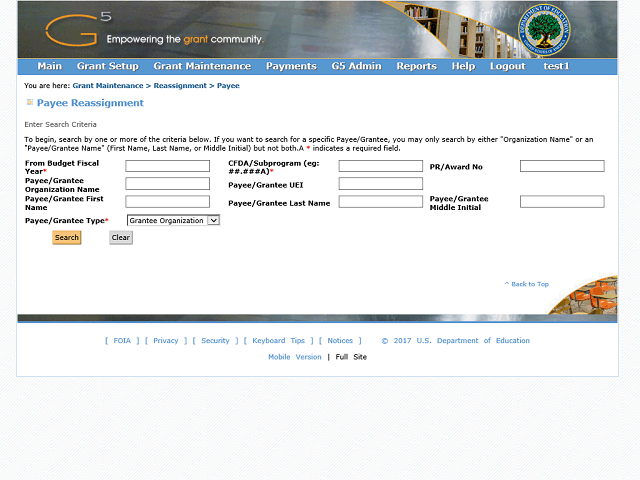640x480 pixels.
Task: Open the Main menu
Action: 49,66
